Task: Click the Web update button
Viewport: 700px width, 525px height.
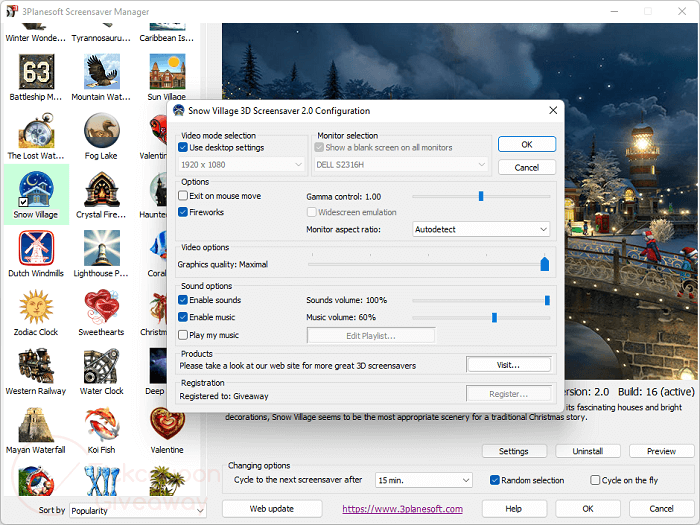Action: 272,508
